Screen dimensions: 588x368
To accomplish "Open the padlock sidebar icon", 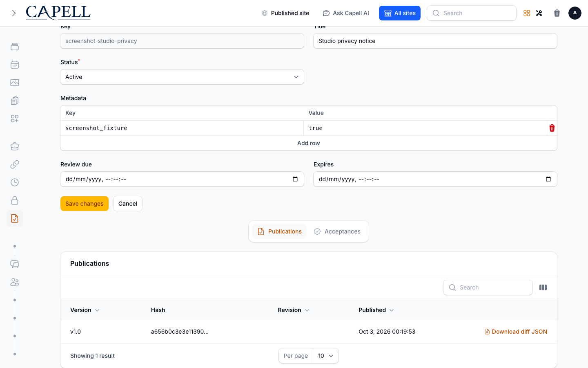I will pos(15,200).
